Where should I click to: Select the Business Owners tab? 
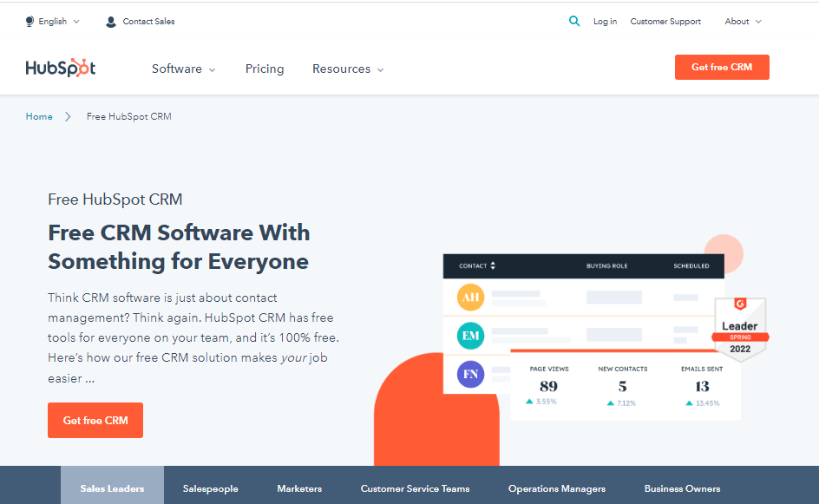(x=682, y=488)
